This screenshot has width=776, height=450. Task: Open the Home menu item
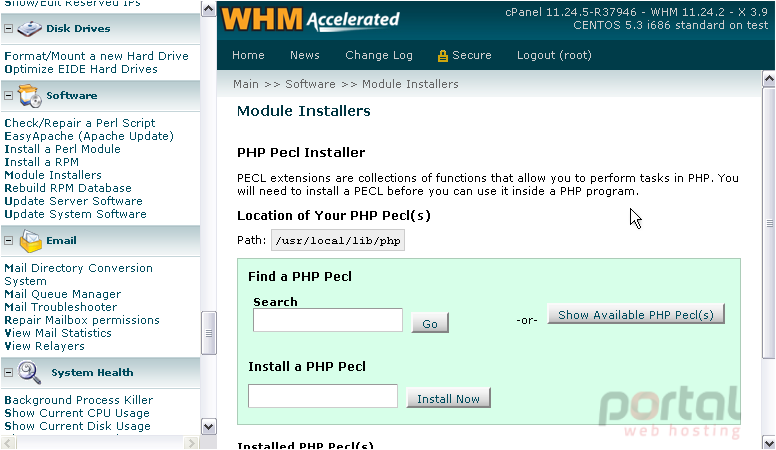(x=248, y=55)
